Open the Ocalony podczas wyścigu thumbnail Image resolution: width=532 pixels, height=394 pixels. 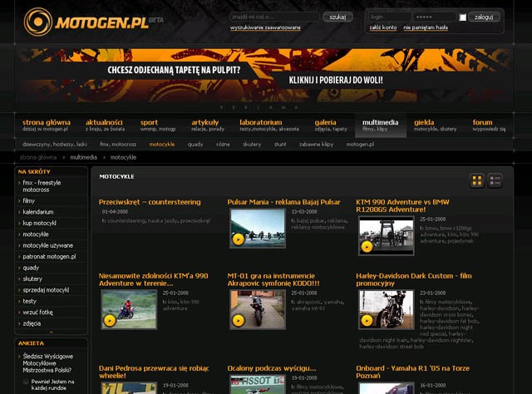click(x=258, y=384)
